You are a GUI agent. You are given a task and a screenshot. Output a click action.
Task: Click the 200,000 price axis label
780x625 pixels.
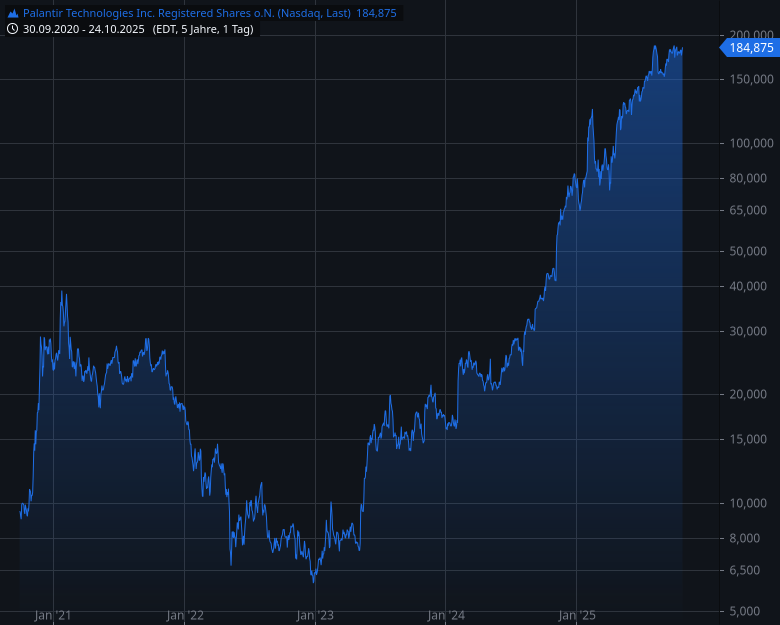point(751,35)
